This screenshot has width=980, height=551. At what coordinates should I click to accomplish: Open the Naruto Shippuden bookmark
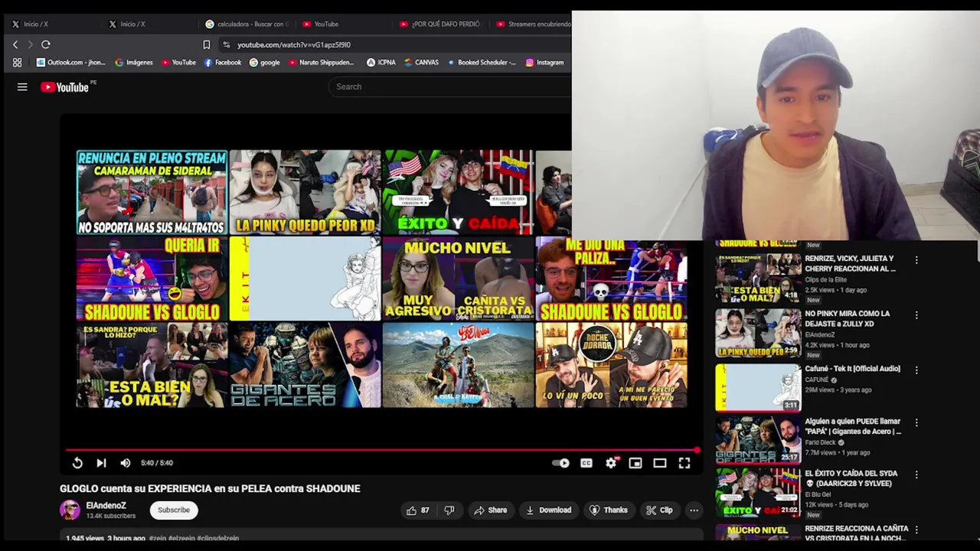click(322, 63)
